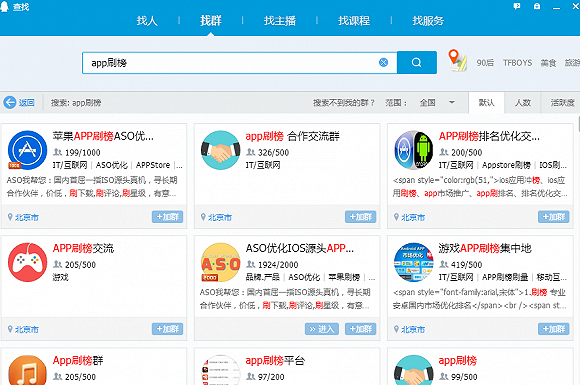The width and height of the screenshot is (580, 385).
Task: Click the results vertical scrollbar
Action: [x=578, y=124]
